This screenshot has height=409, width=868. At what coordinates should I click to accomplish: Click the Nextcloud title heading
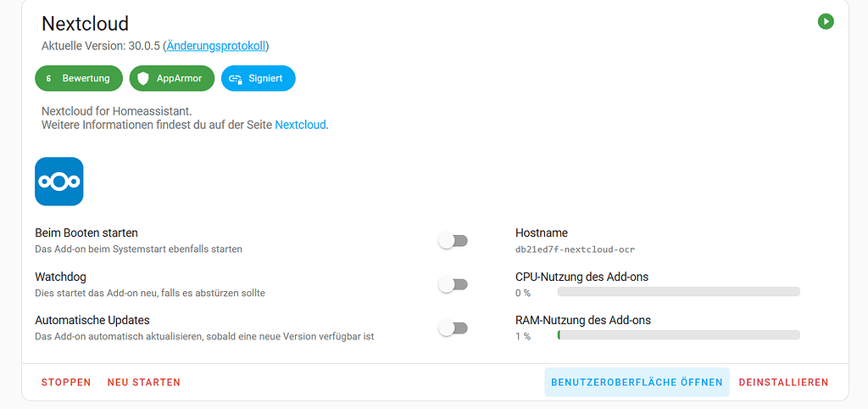coord(85,24)
